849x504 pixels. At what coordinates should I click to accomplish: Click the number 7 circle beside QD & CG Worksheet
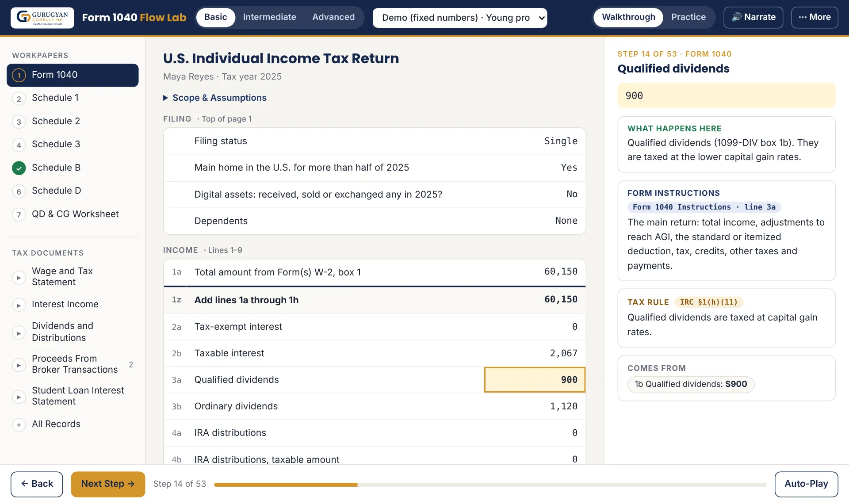[x=19, y=215]
